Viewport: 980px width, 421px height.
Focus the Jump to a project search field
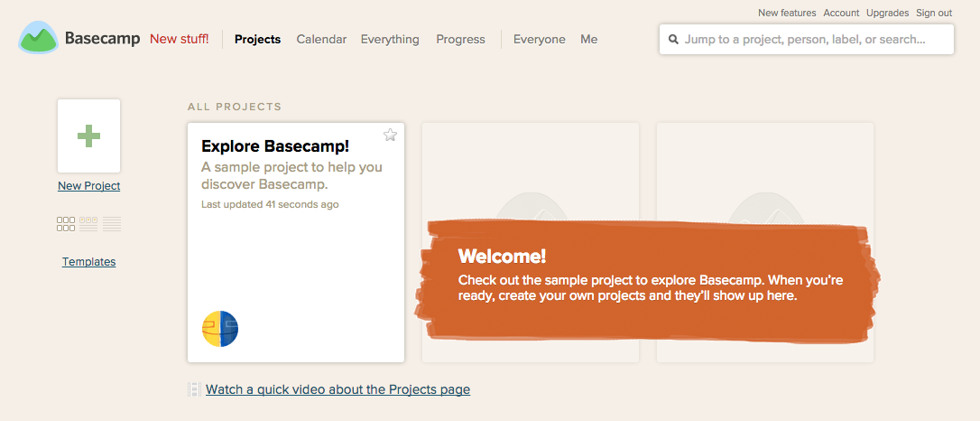(x=806, y=40)
